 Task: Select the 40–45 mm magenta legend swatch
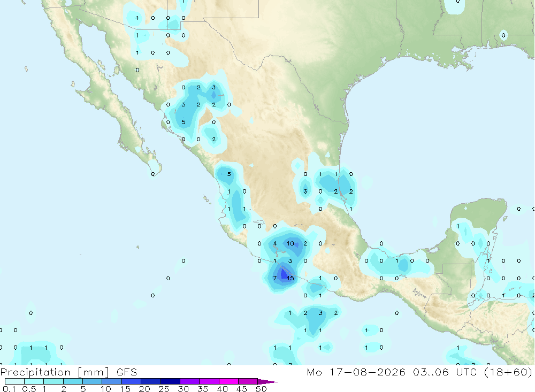(x=228, y=381)
